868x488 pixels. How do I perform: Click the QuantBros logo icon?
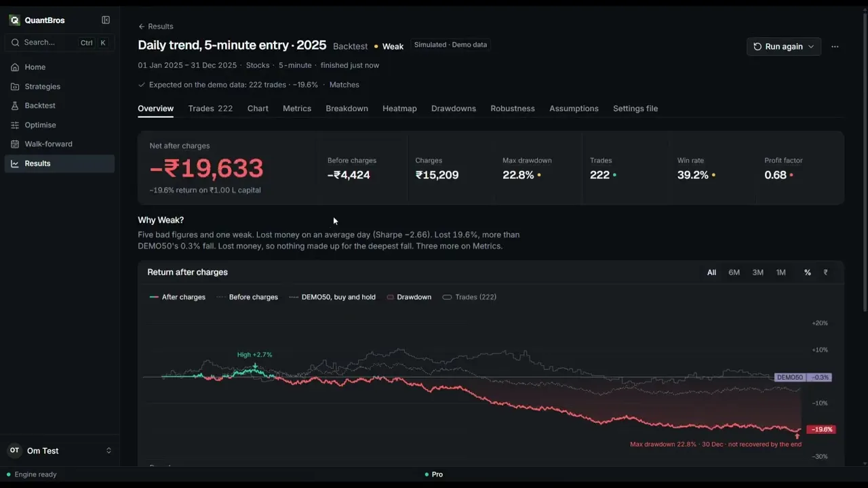coord(15,20)
